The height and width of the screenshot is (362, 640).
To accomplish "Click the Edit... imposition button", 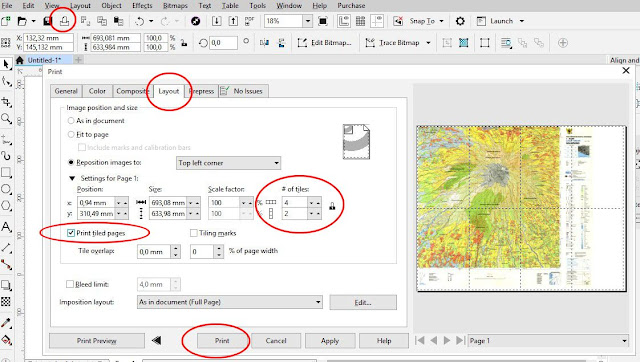I will pos(363,302).
